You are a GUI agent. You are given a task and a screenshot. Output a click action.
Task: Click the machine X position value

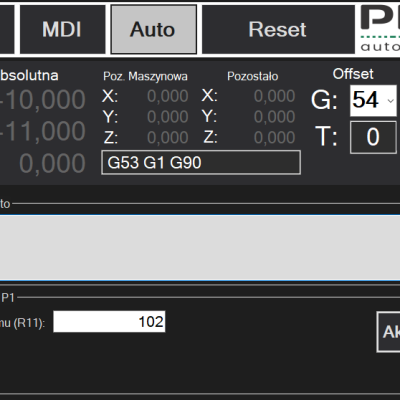[x=168, y=96]
